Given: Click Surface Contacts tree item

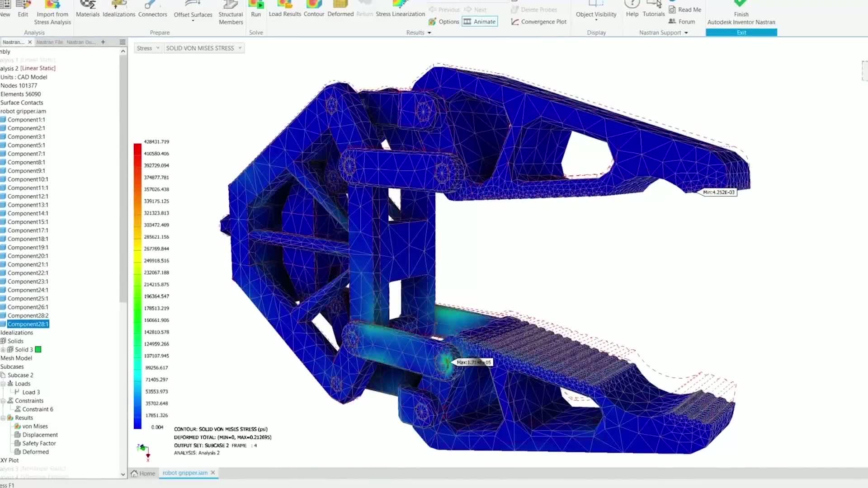Looking at the screenshot, I should coord(22,103).
